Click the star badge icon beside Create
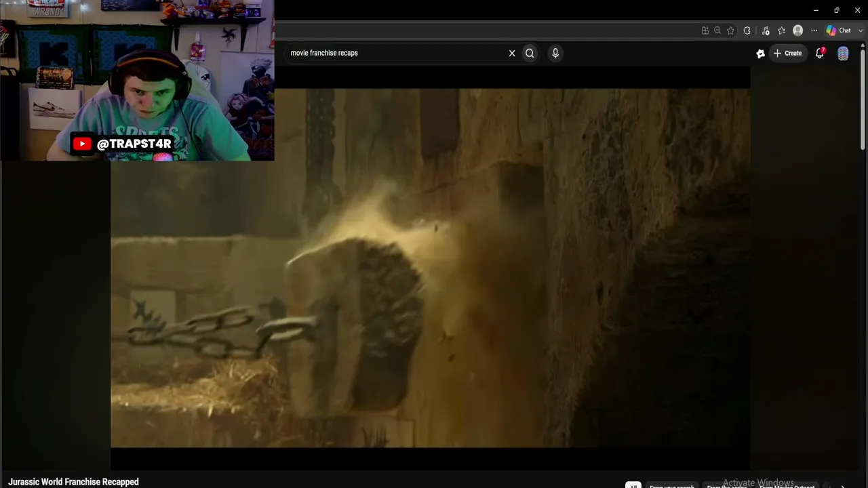 tap(761, 54)
